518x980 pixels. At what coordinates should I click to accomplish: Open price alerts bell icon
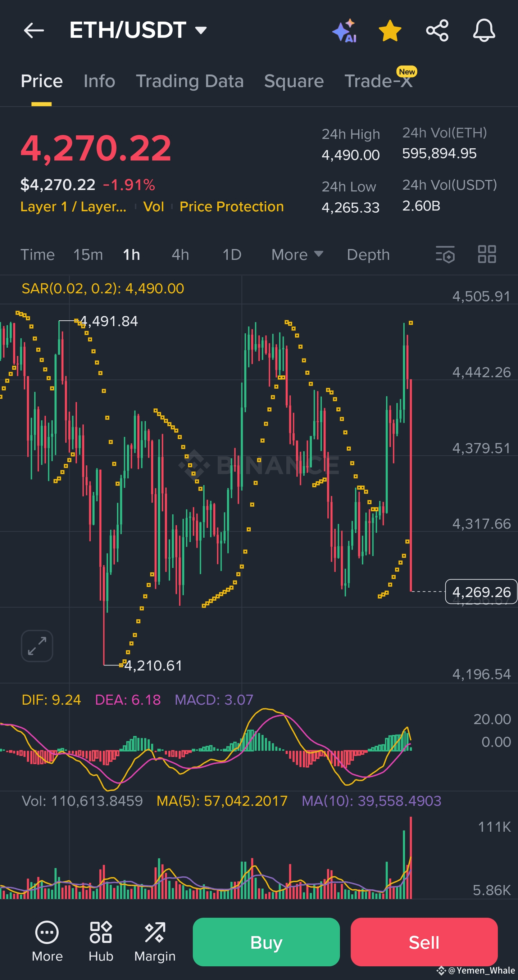pyautogui.click(x=484, y=31)
